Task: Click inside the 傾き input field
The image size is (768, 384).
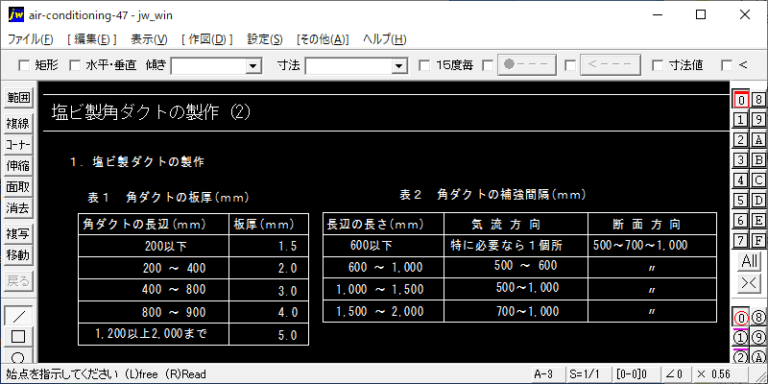Action: pyautogui.click(x=208, y=66)
